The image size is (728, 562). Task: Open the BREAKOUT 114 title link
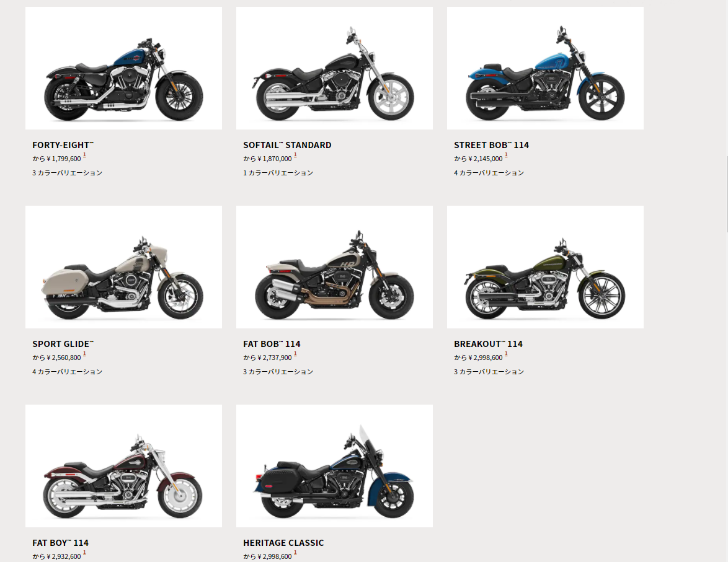point(488,344)
